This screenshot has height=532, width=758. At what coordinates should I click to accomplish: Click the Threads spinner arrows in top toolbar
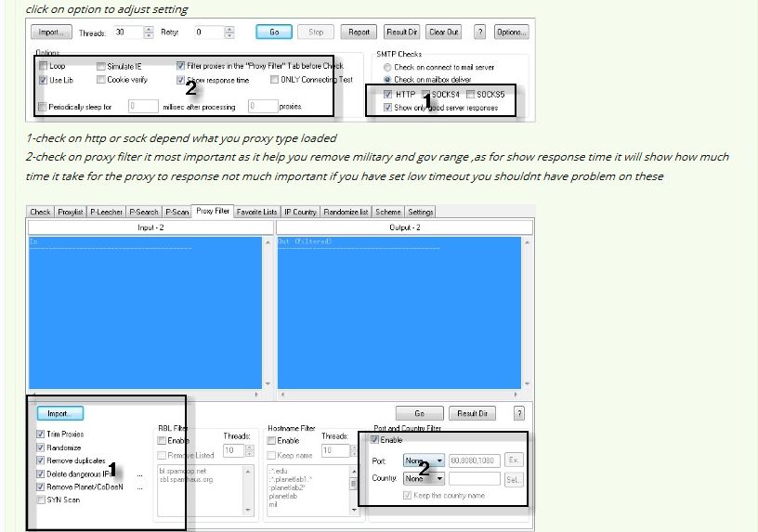tap(149, 32)
